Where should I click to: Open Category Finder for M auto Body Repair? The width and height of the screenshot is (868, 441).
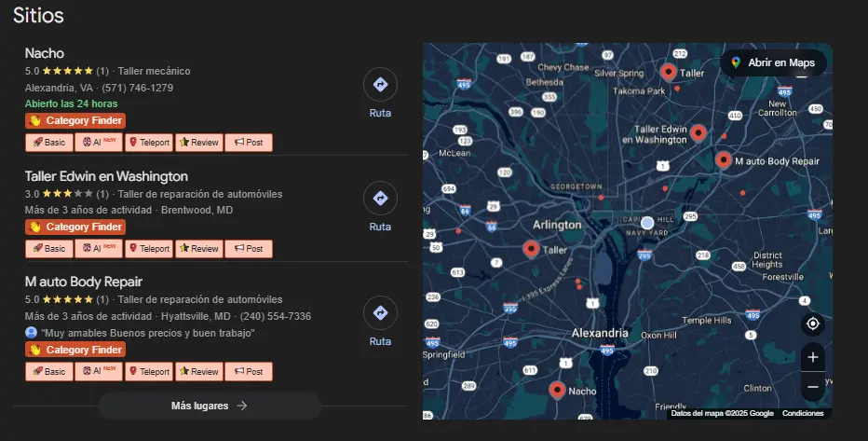[x=75, y=351]
